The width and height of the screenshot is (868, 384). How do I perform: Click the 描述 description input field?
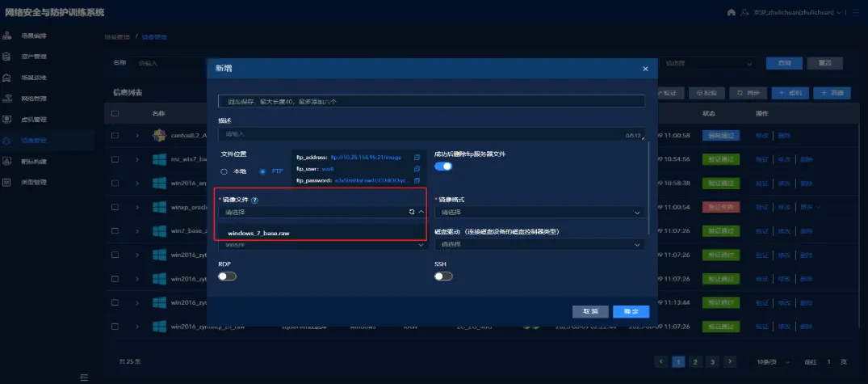[x=420, y=133]
